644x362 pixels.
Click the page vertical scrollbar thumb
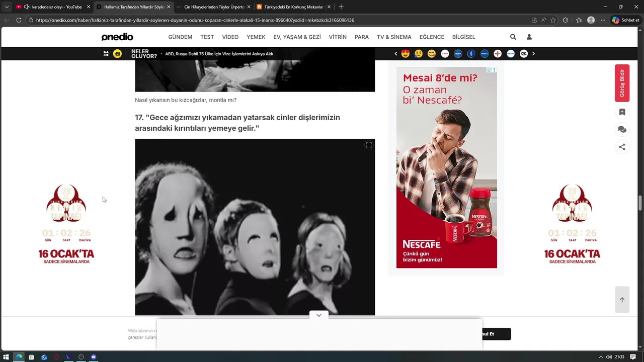tap(640, 203)
